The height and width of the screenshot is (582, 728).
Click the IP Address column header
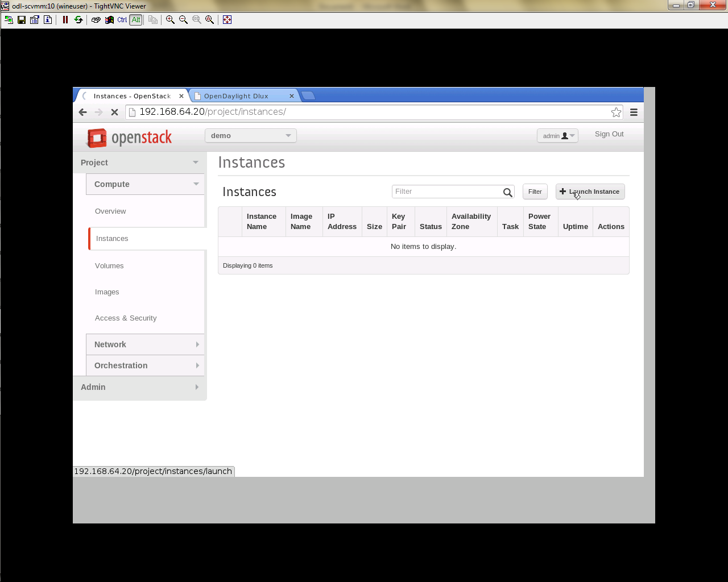point(342,222)
